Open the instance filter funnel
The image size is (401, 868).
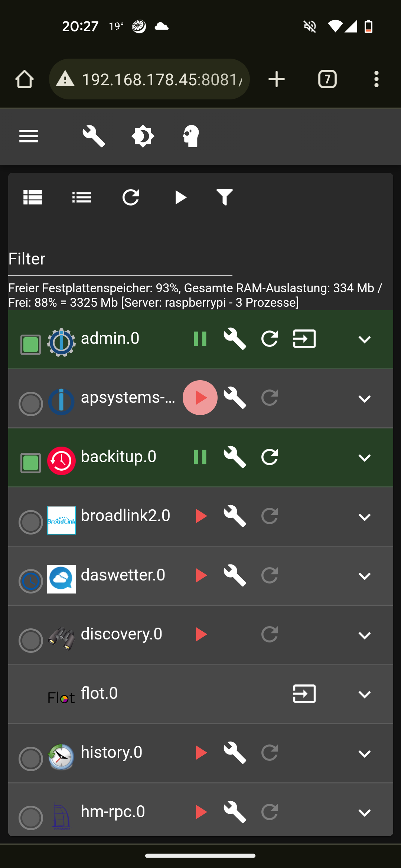(x=224, y=197)
